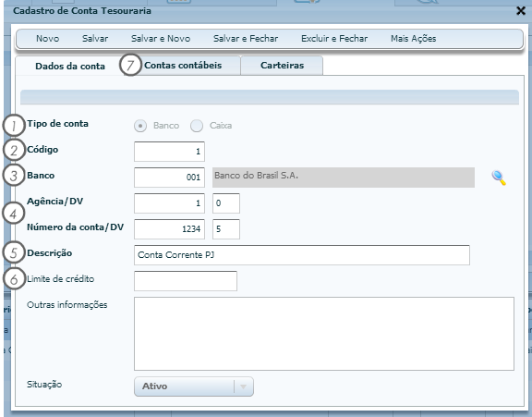Switch to the Contas contábeis tab
The width and height of the screenshot is (532, 417).
pos(183,66)
